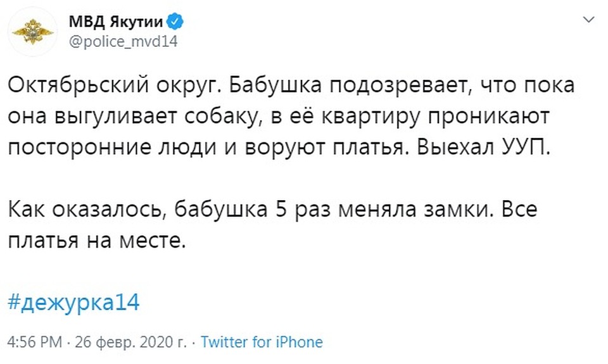Click the phrase платья на месте
Viewport: 608px width, 364px height.
click(x=97, y=241)
